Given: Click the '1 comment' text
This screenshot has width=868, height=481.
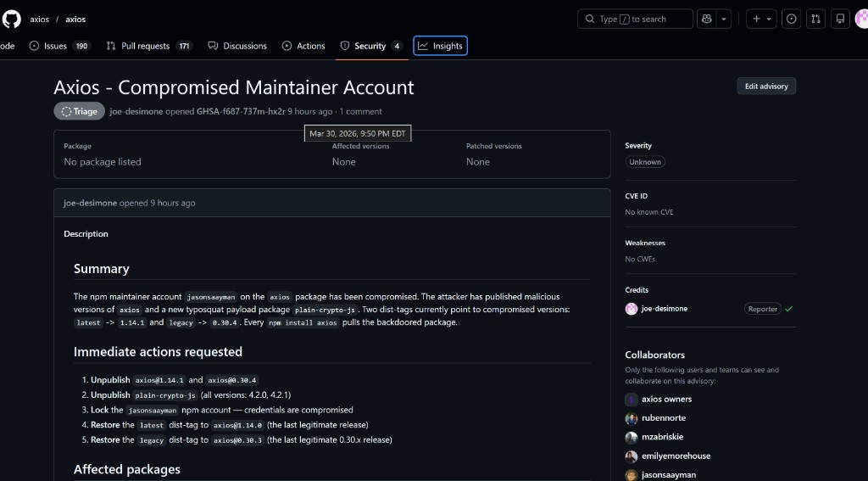Looking at the screenshot, I should [360, 111].
